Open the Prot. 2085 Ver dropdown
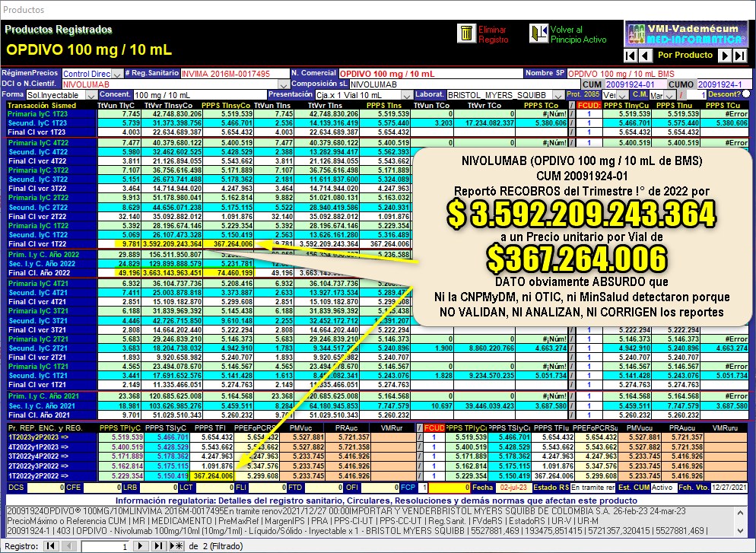 tap(624, 95)
